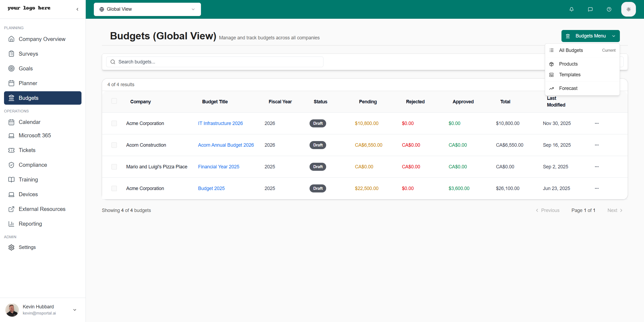The image size is (644, 322).
Task: Select the Acorn Construction row checkbox
Action: (114, 145)
